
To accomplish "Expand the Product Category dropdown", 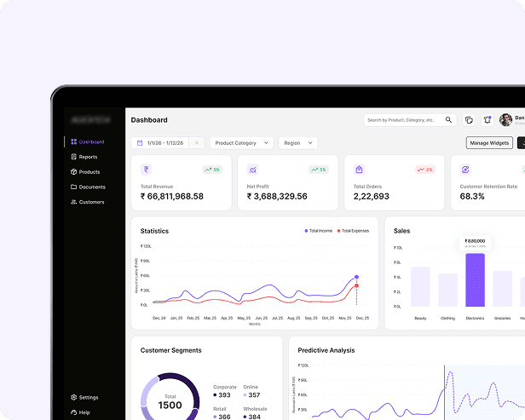I will [242, 143].
